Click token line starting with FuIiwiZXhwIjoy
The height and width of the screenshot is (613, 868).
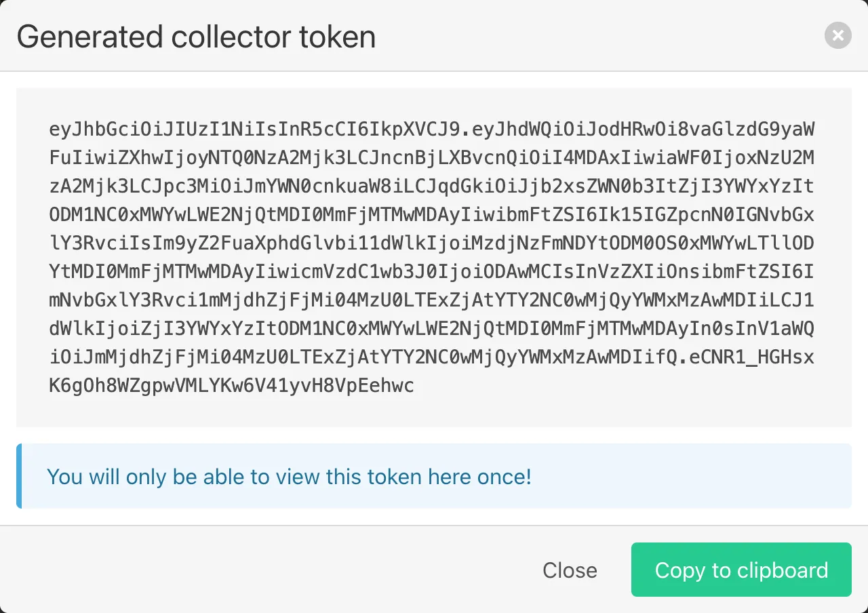point(432,158)
